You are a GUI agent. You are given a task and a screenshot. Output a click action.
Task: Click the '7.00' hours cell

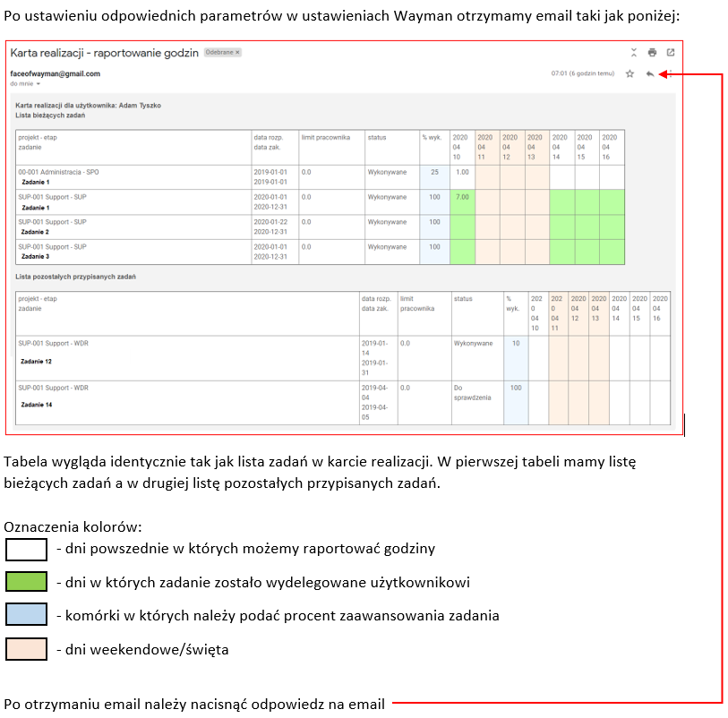pyautogui.click(x=462, y=202)
